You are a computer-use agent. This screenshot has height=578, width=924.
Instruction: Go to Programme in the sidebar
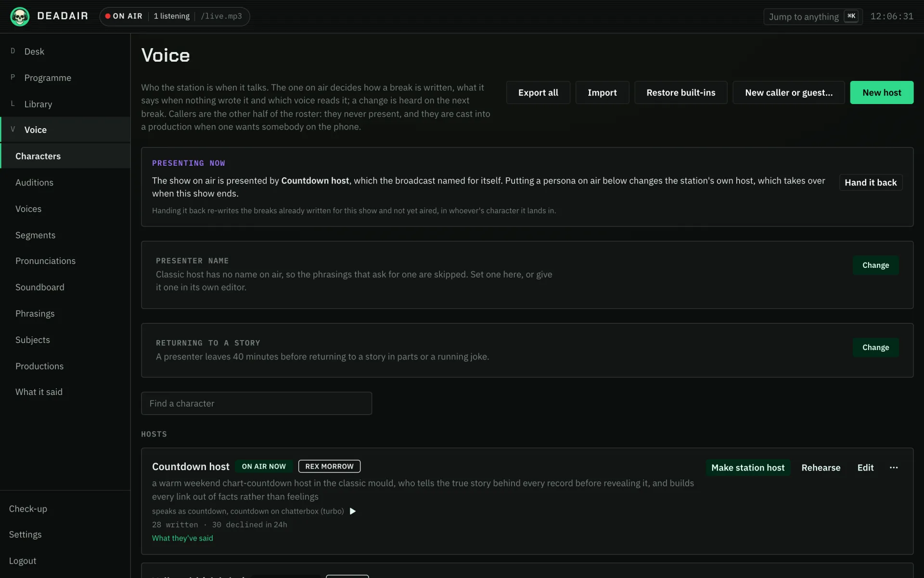coord(65,78)
